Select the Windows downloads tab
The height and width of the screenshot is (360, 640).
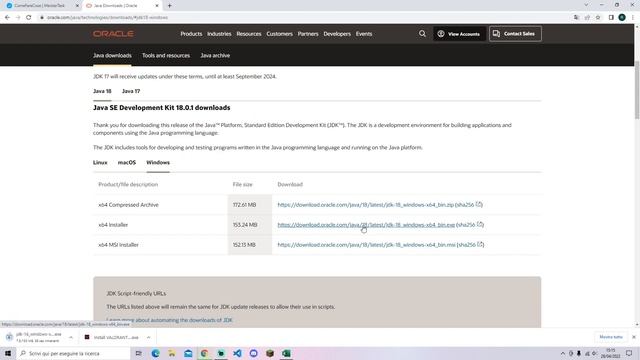pyautogui.click(x=158, y=162)
